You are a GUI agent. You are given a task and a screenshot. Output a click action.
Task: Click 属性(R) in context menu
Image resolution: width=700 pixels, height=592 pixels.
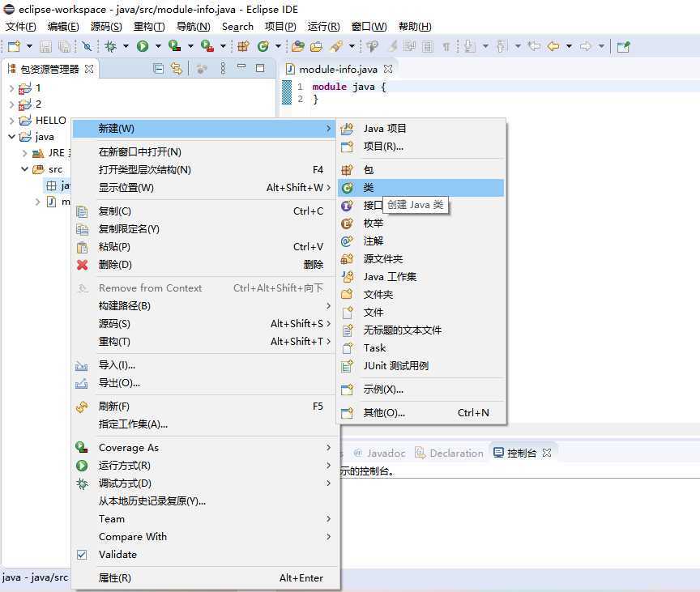click(205, 577)
